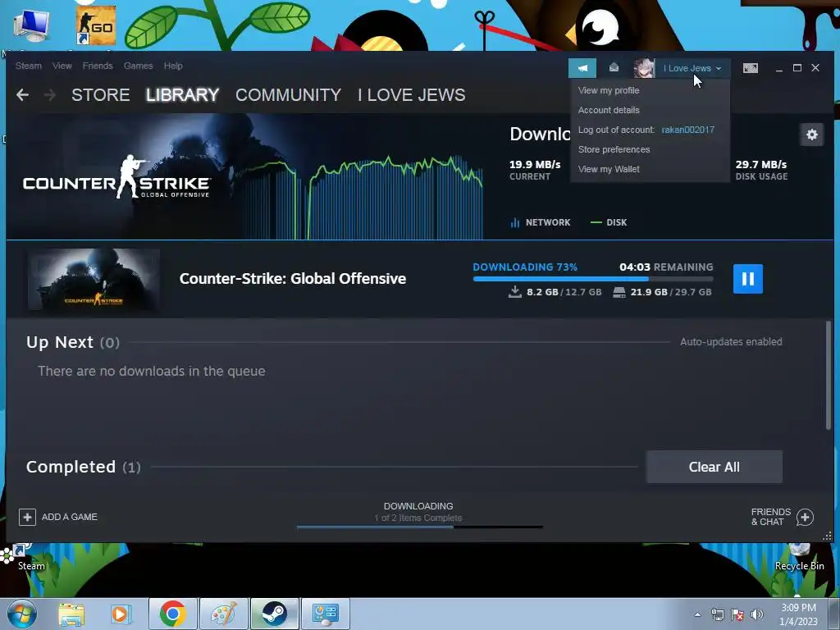Go back with the left arrow

click(22, 95)
